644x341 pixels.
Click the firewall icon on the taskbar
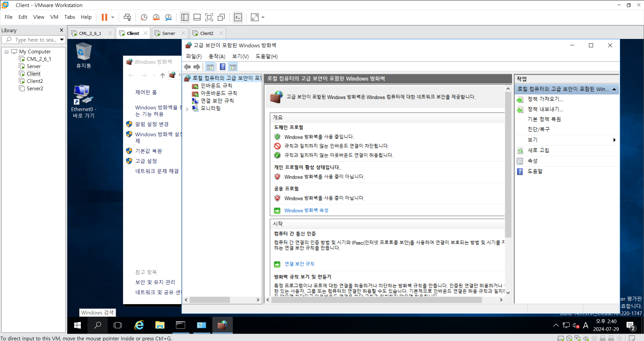coord(222,325)
